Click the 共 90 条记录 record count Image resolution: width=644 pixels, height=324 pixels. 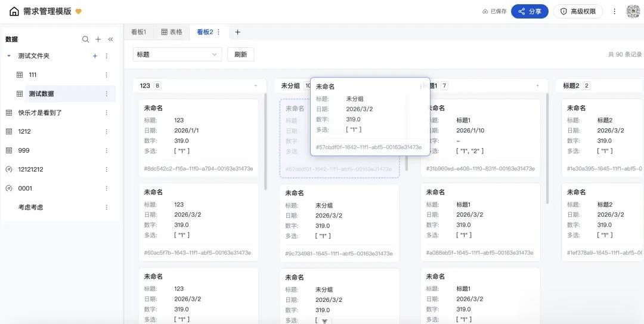coord(625,54)
